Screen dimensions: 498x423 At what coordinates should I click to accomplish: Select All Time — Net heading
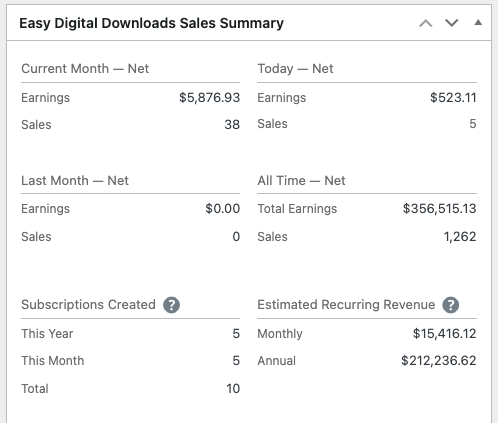[301, 181]
